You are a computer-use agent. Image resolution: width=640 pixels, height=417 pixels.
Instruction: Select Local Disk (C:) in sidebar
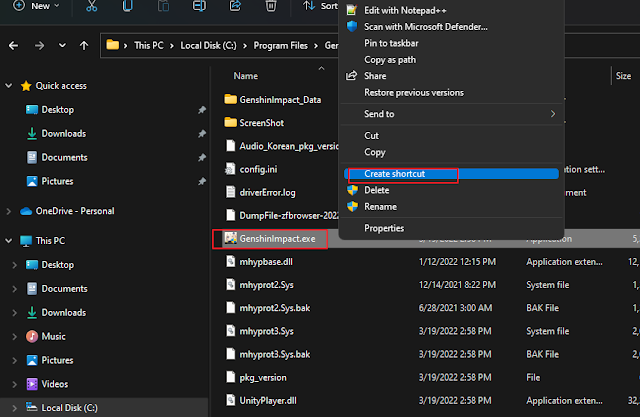(x=62, y=408)
